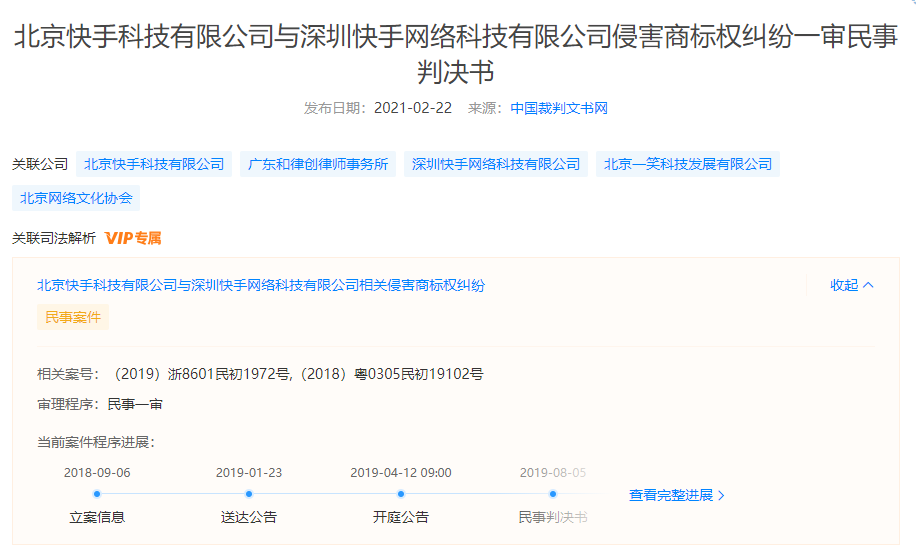Viewport: 916px width, 548px height.
Task: Open the related trademark dispute case title
Action: coord(261,285)
